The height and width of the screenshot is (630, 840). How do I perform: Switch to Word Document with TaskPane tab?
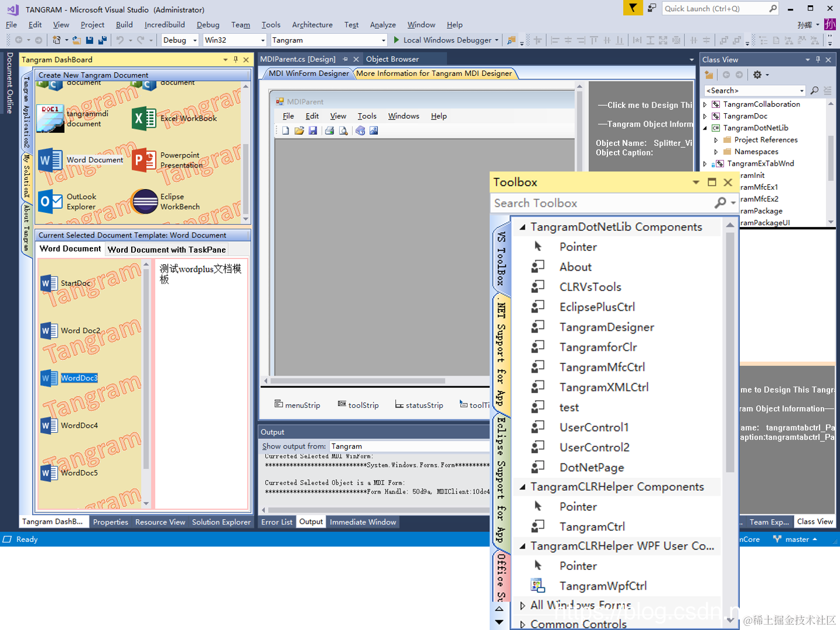coord(167,250)
